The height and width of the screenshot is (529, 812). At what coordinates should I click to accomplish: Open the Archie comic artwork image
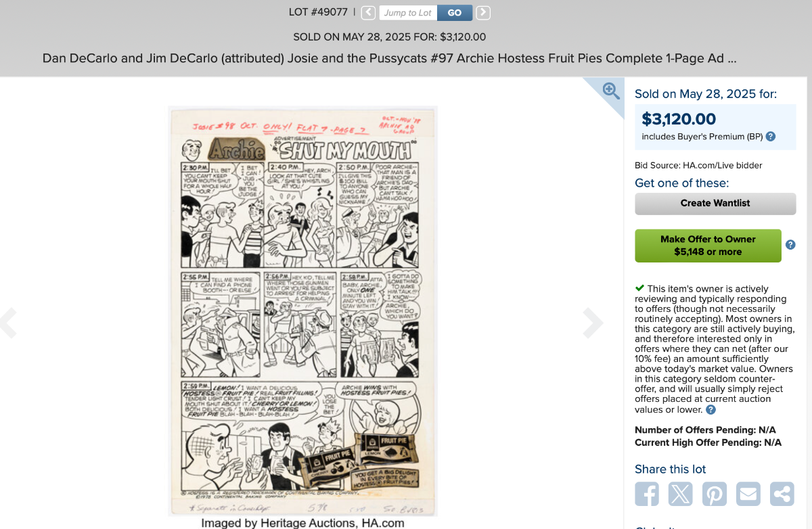pyautogui.click(x=302, y=310)
